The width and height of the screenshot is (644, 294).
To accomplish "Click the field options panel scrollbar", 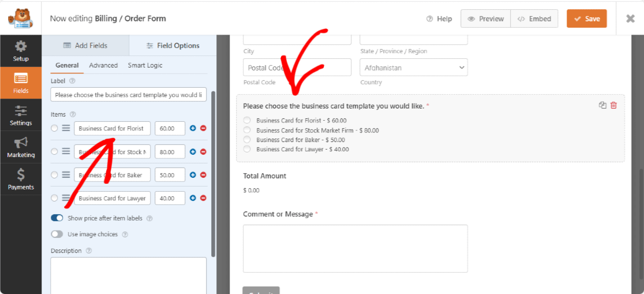I will [x=213, y=173].
